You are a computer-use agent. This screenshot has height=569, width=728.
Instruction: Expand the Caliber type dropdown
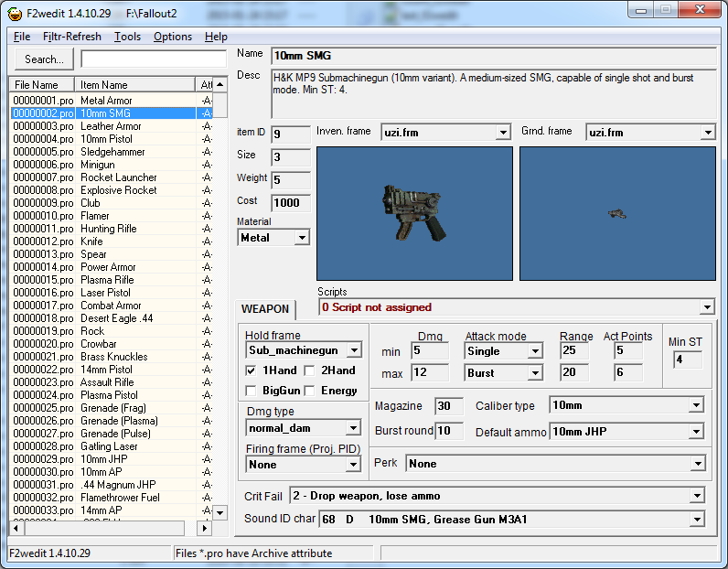click(x=696, y=404)
